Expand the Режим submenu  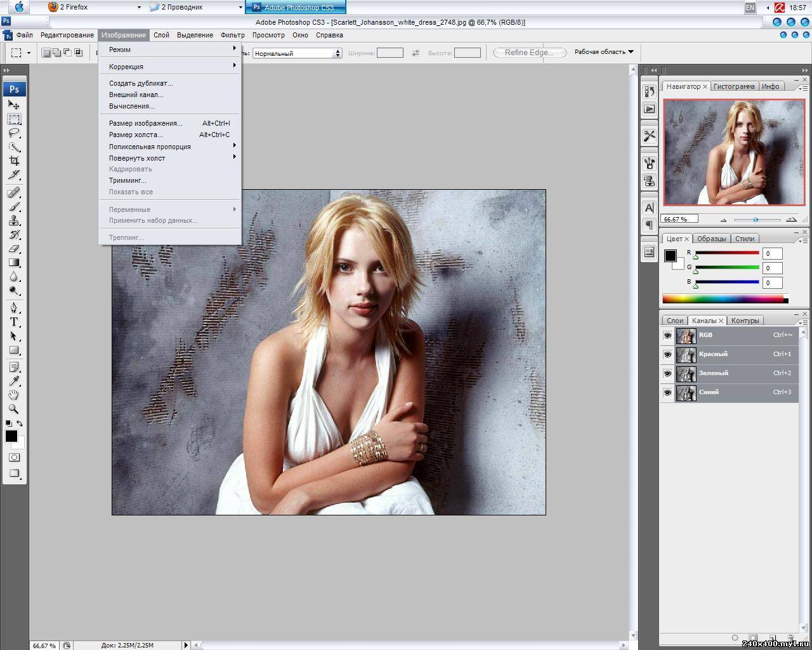(170, 50)
